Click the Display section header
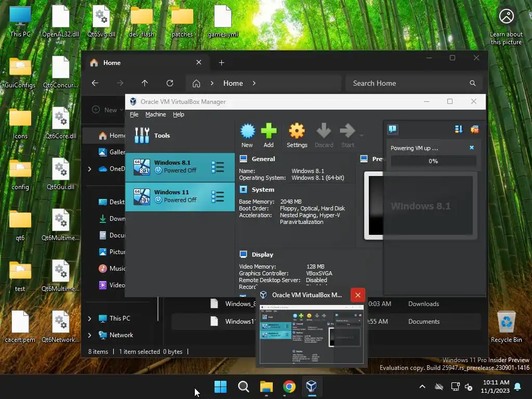 [257, 255]
